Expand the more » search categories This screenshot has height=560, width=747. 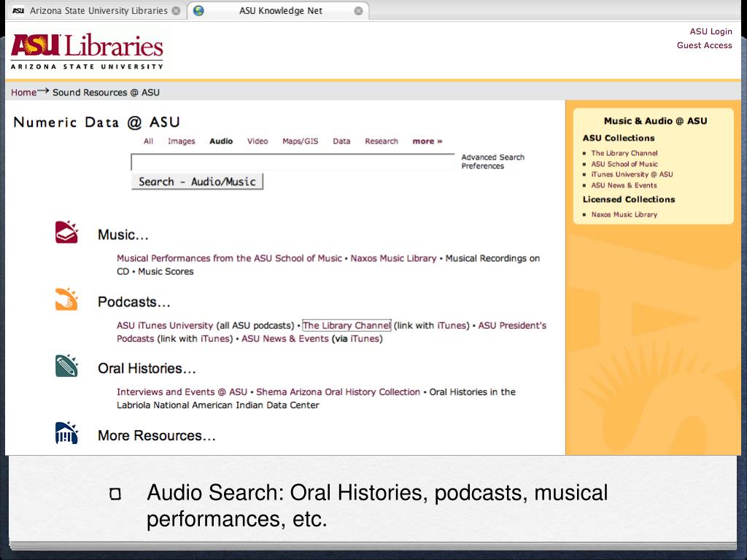click(x=427, y=141)
